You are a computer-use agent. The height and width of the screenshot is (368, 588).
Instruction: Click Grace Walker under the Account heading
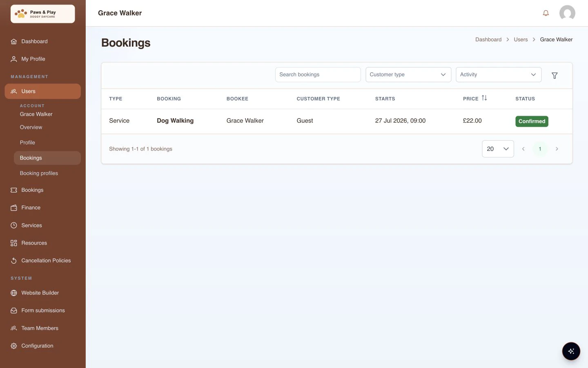pyautogui.click(x=36, y=114)
